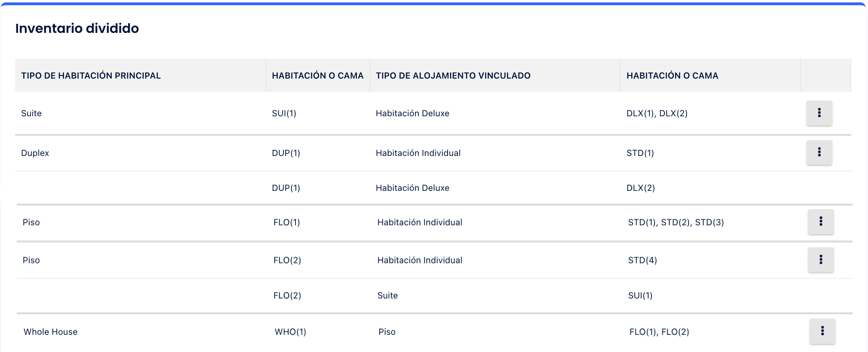868x352 pixels.
Task: Click the "DLX(1), DLX(2)" linked rooms cell
Action: point(657,113)
